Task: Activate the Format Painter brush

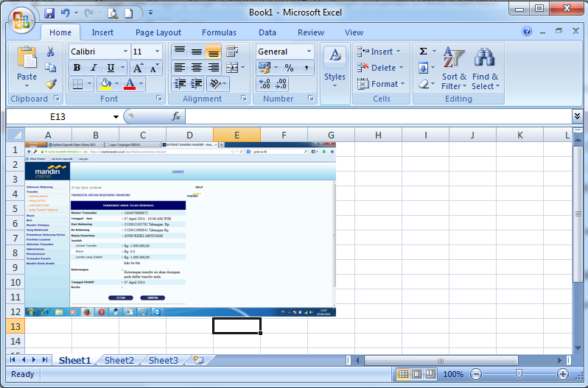Action: point(51,83)
